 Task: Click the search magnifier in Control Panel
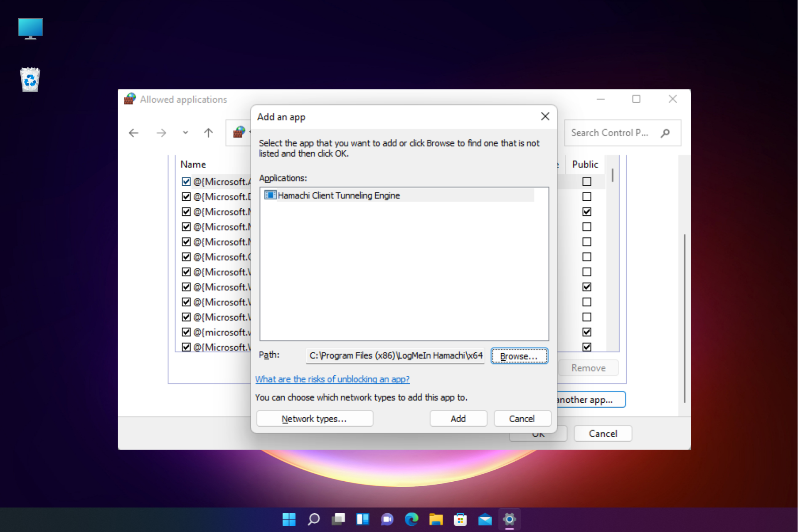click(665, 133)
